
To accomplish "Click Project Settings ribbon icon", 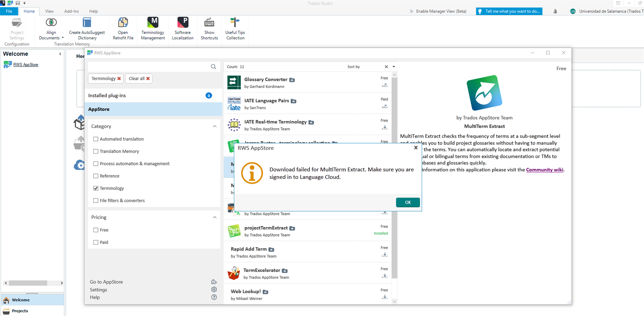I will (16, 23).
